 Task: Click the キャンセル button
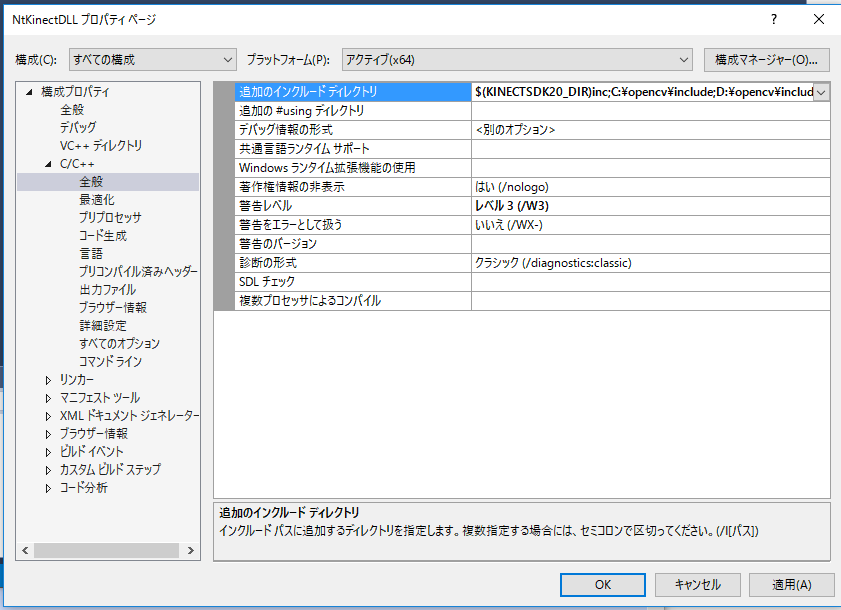(697, 585)
